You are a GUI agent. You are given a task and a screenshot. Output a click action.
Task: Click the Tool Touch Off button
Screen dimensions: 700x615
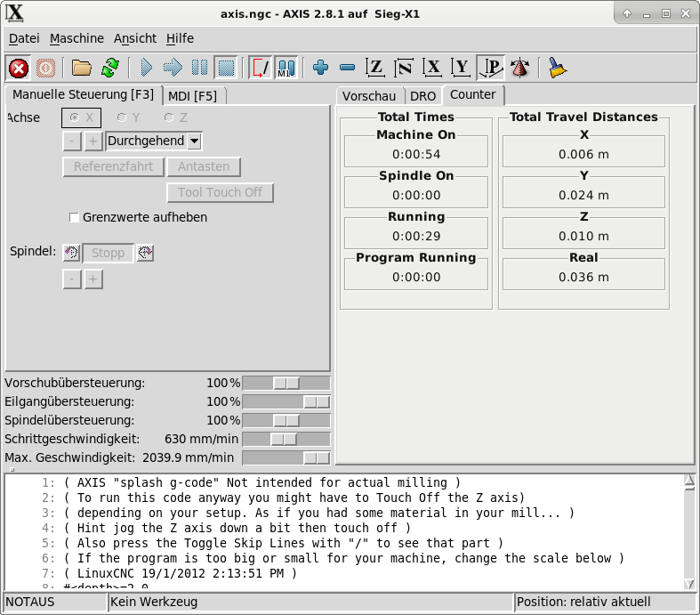coord(220,192)
